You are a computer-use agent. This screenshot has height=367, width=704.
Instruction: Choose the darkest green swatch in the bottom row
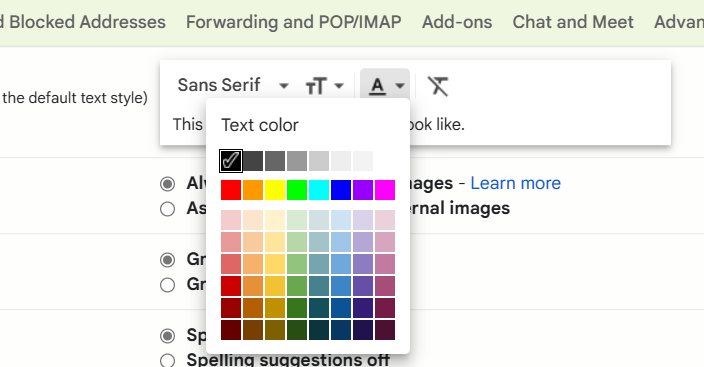[297, 330]
